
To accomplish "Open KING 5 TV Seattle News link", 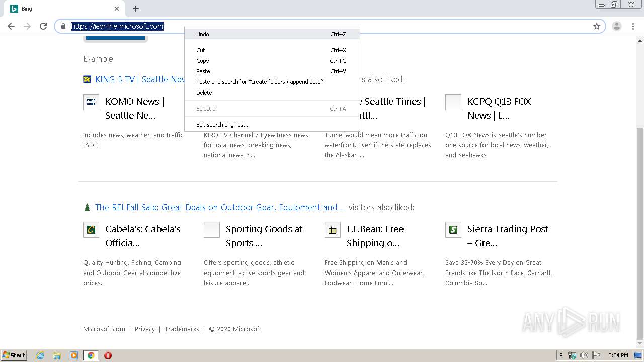I will coord(140,79).
